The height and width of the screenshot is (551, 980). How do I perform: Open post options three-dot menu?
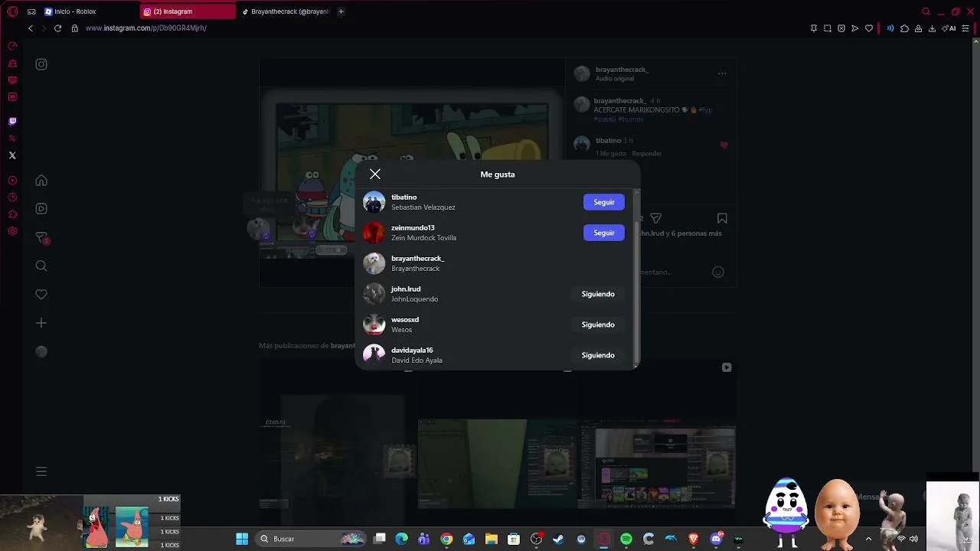point(722,73)
